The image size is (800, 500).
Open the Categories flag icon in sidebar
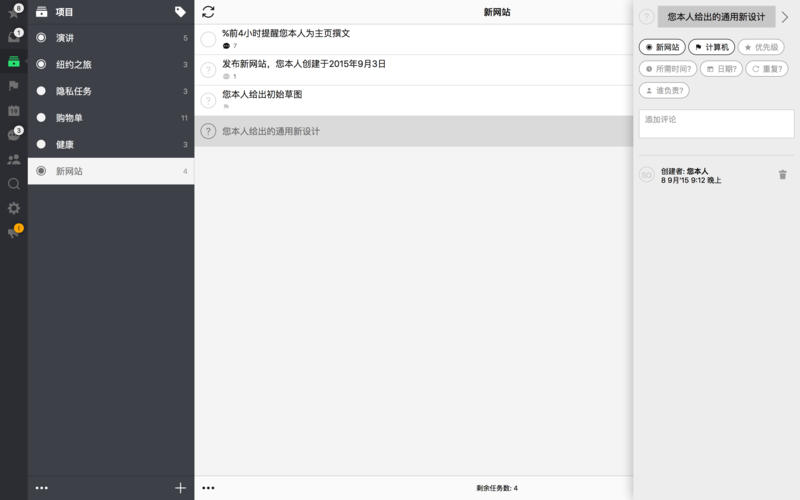click(14, 86)
